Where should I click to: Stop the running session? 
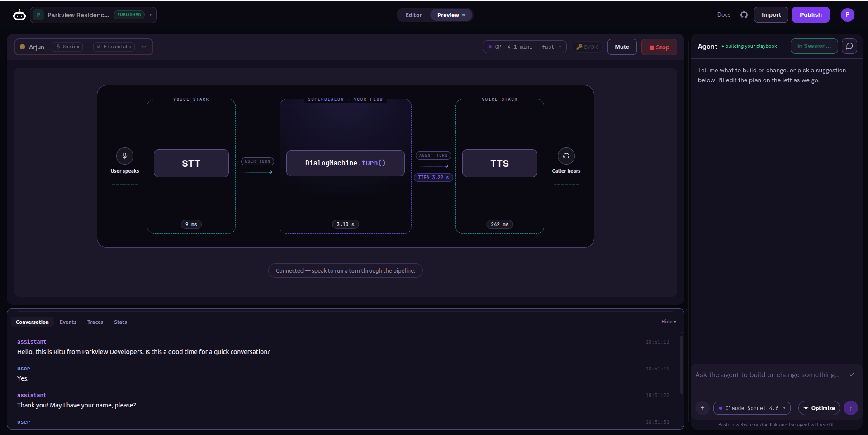tap(659, 47)
